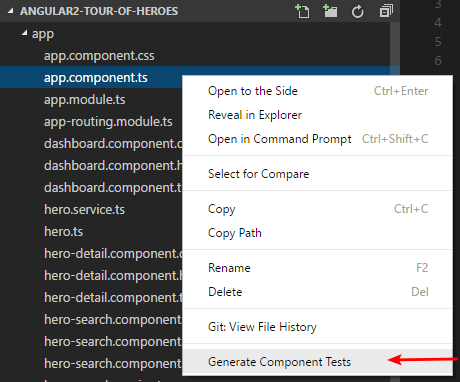
Task: Click the New File icon in explorer header
Action: pyautogui.click(x=302, y=11)
